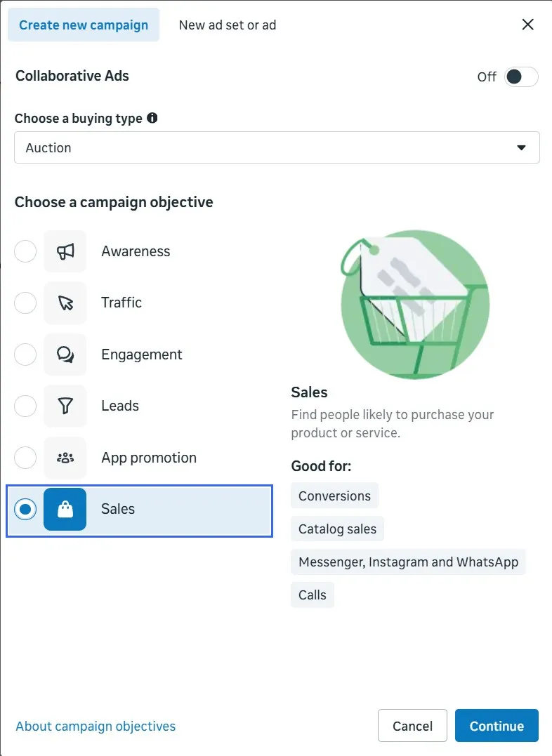This screenshot has width=552, height=756.
Task: Click the App promotion people icon
Action: (65, 458)
